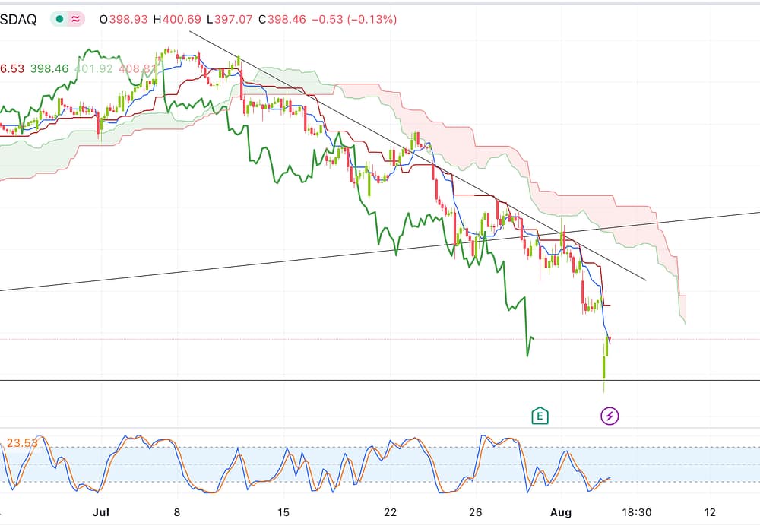760x532 pixels.
Task: Click the green market status dot
Action: pos(59,20)
